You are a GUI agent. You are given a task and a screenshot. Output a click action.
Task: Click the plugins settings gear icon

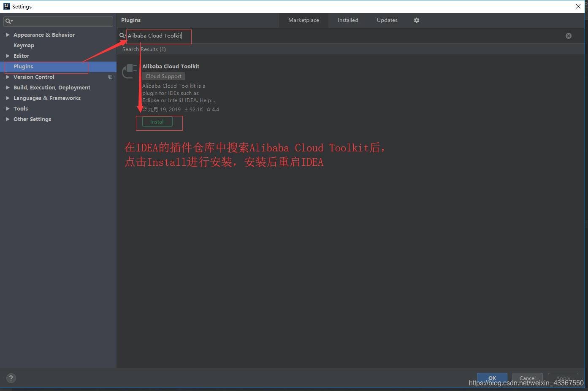coord(417,20)
